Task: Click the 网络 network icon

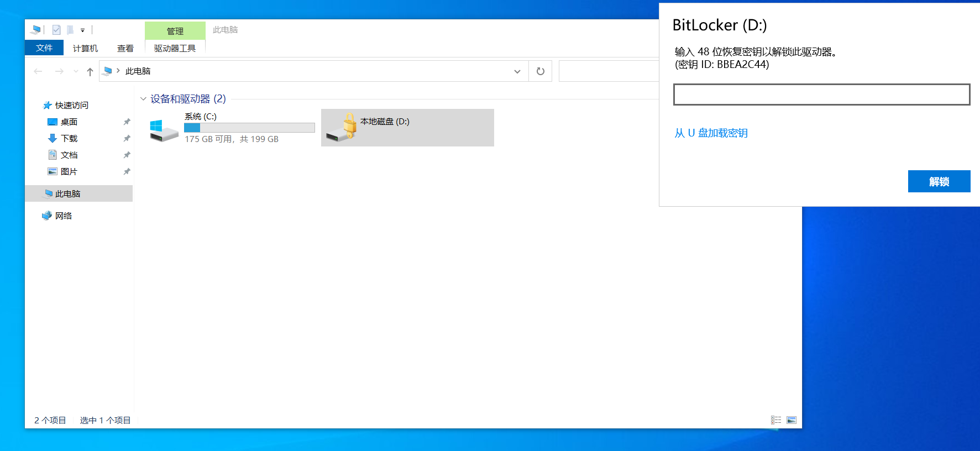Action: 47,216
